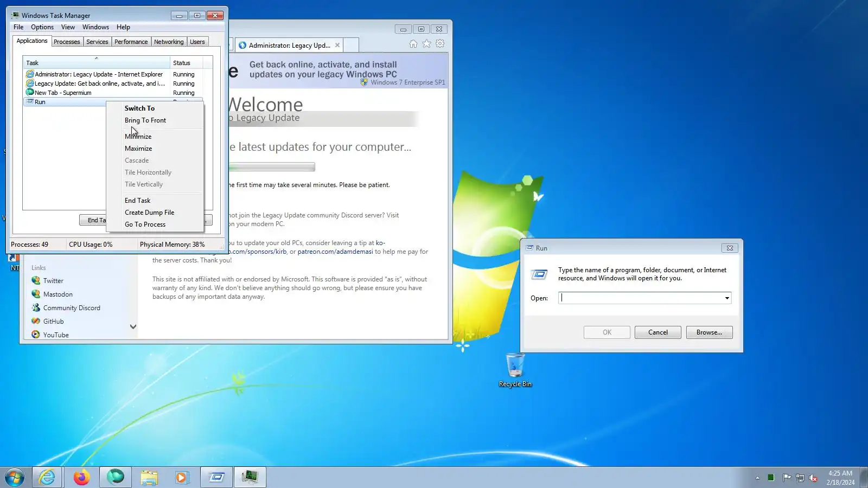
Task: Click the muted volume tray icon
Action: pyautogui.click(x=813, y=478)
